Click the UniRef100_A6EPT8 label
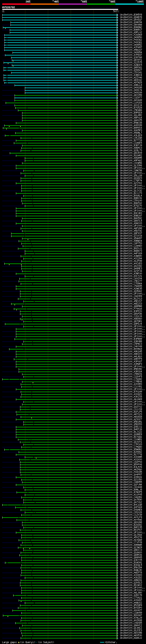This screenshot has width=146, height=644. 131,572
